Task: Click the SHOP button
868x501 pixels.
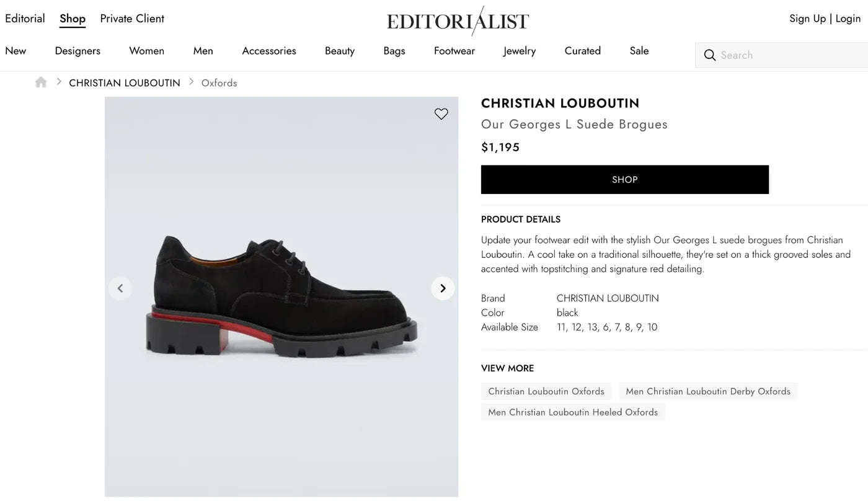Action: click(624, 179)
